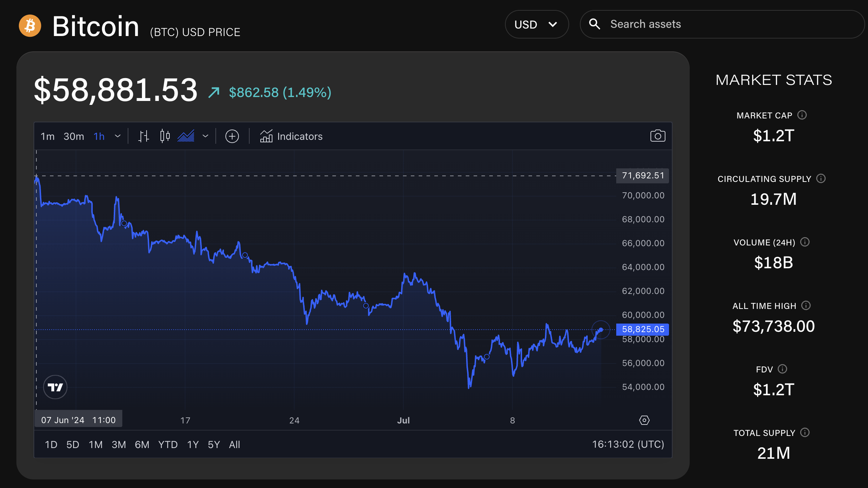Expand the chart style chevron dropdown
The height and width of the screenshot is (488, 868).
pyautogui.click(x=205, y=136)
